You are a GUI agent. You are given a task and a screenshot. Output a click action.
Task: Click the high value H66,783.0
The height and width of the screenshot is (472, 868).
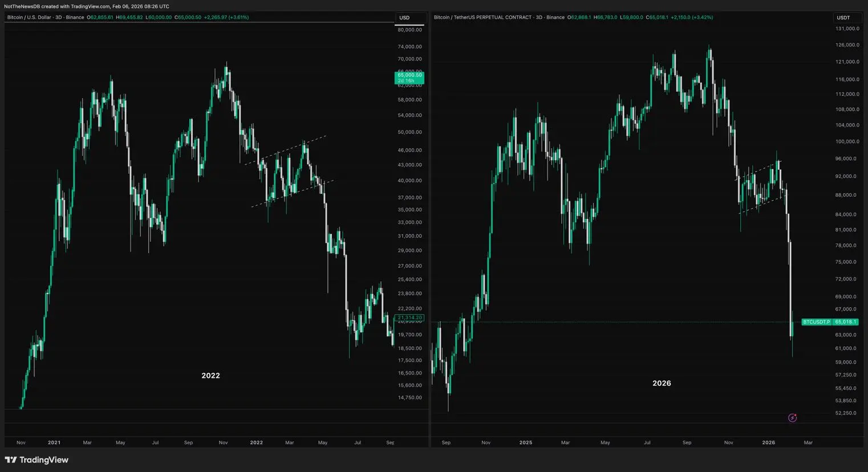click(606, 17)
